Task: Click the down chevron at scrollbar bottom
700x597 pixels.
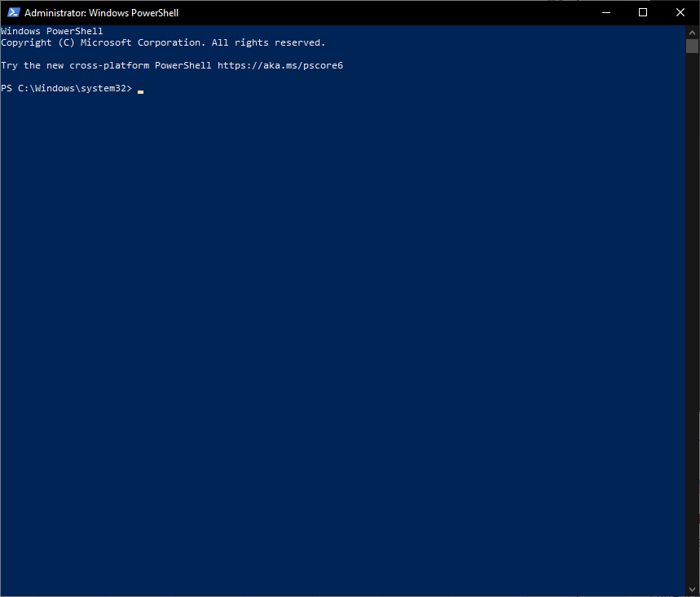Action: coord(692,589)
